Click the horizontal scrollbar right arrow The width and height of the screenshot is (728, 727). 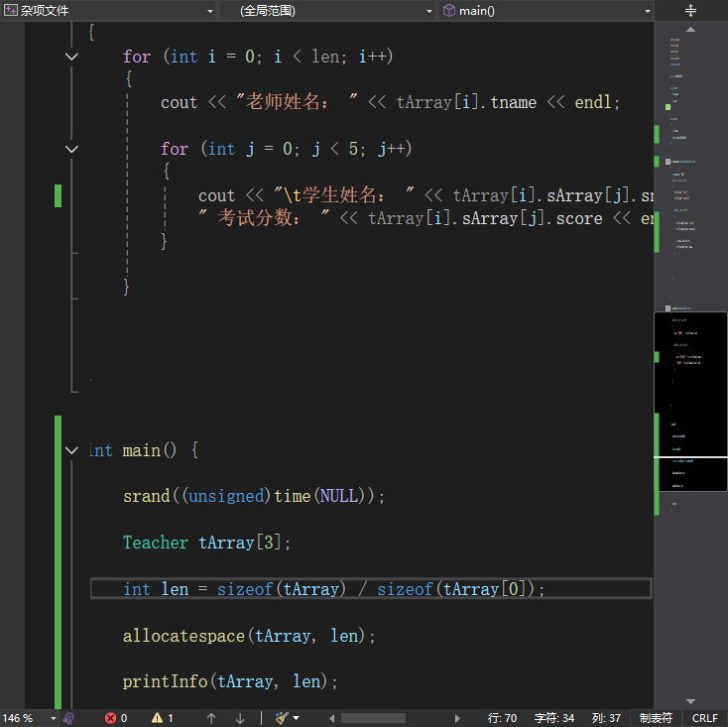coord(457,718)
